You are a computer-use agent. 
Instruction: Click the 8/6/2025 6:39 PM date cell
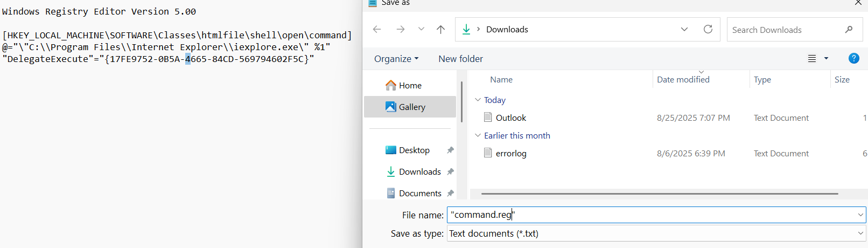[691, 153]
